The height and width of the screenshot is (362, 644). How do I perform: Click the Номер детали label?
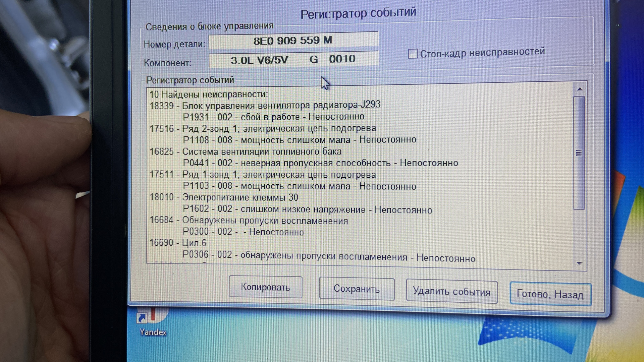[174, 44]
